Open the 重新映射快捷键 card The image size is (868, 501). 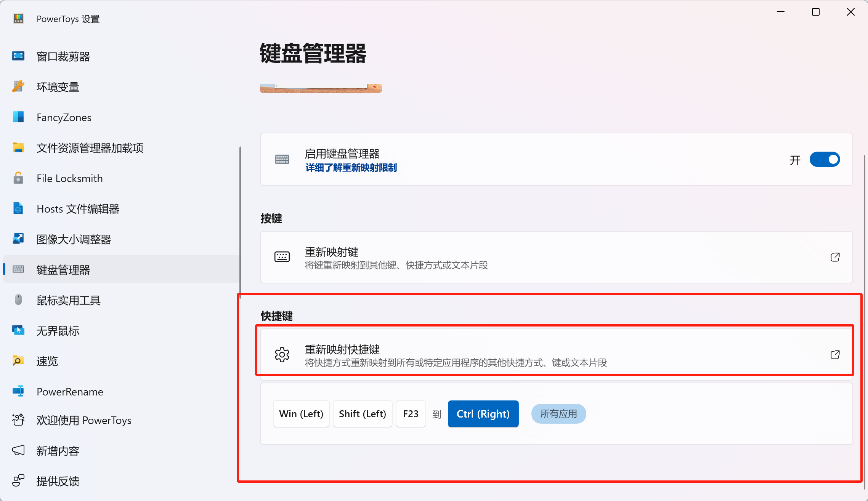556,355
